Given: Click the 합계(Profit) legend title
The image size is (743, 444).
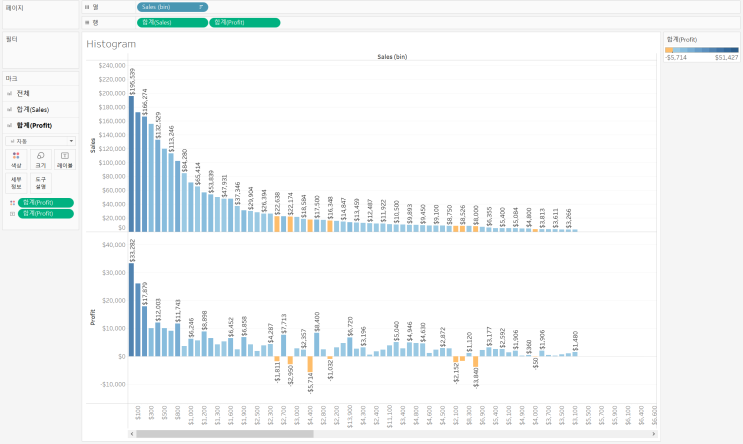Looking at the screenshot, I should [x=681, y=40].
